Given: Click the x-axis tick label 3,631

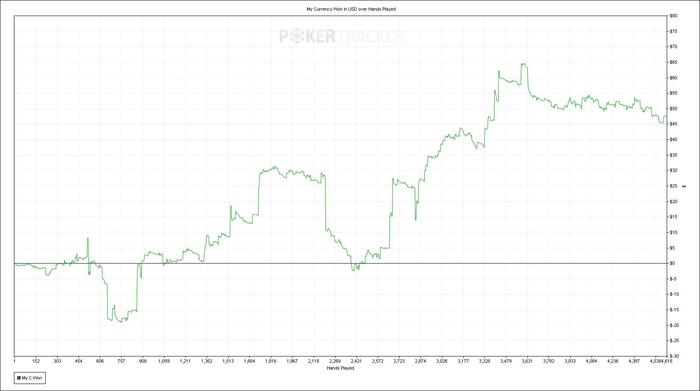Looking at the screenshot, I should click(527, 361).
